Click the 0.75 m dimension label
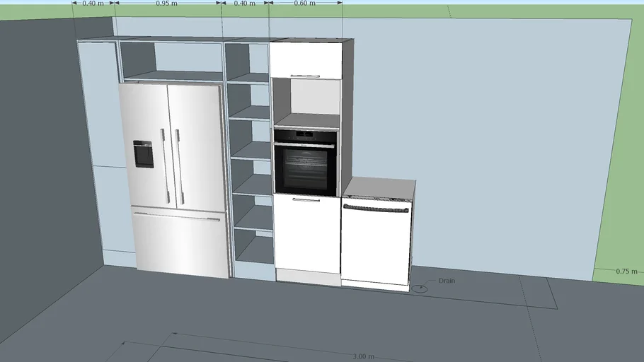The image size is (644, 362). point(626,271)
